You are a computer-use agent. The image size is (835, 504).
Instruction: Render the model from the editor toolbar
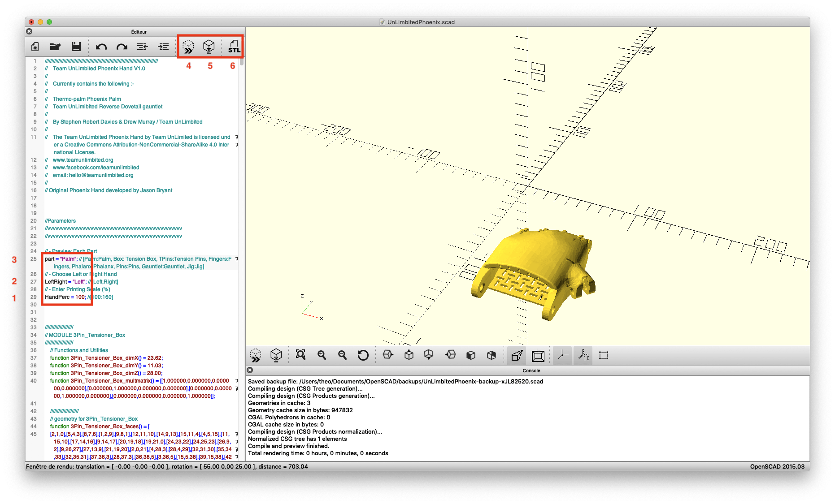coord(209,47)
